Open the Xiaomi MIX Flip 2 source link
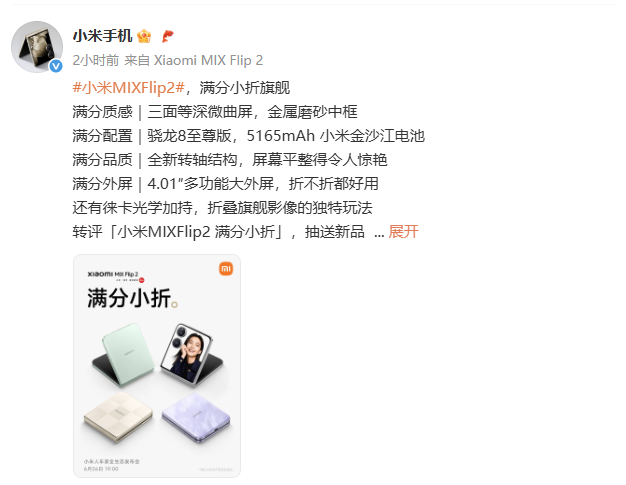This screenshot has width=626, height=485. click(208, 60)
